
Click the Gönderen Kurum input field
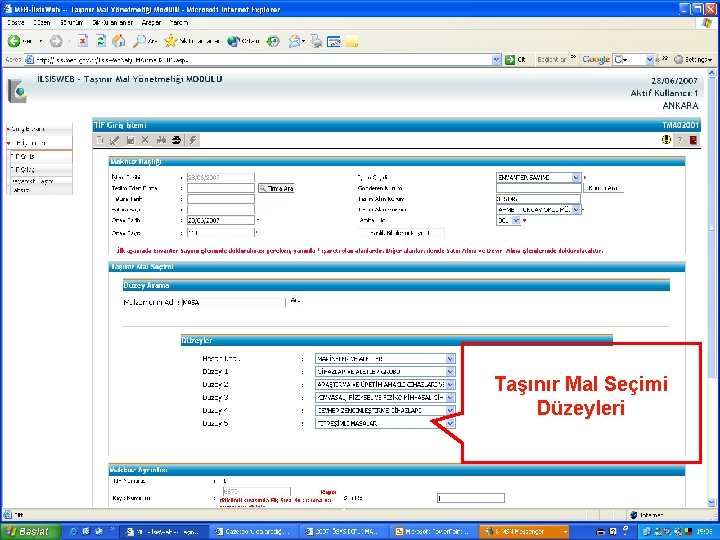(539, 188)
